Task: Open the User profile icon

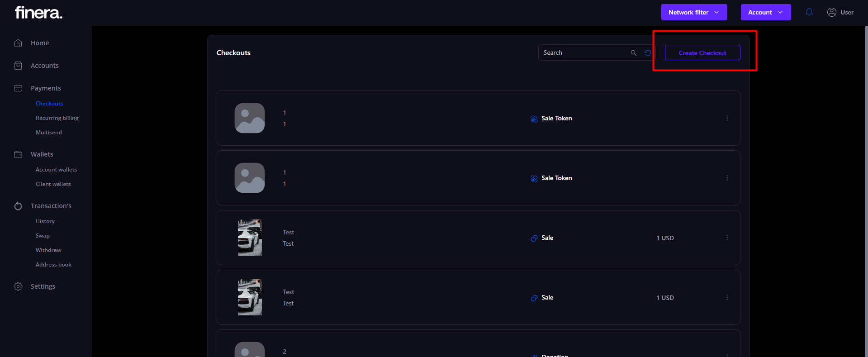Action: click(831, 12)
